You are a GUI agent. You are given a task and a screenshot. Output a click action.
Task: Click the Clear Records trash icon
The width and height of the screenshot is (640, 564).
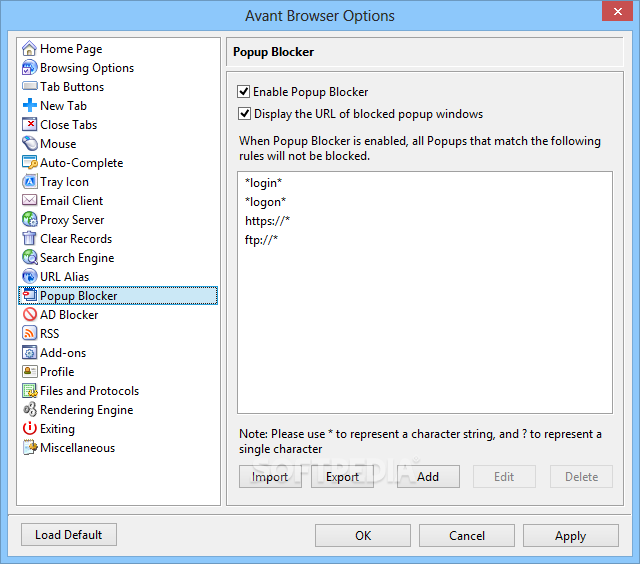click(x=29, y=238)
